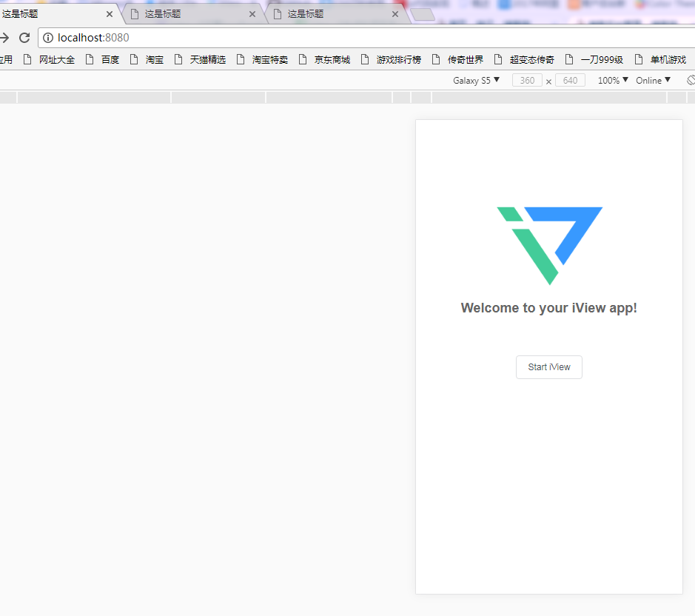The width and height of the screenshot is (695, 616).
Task: Click the page icon on the third tab
Action: pos(278,14)
